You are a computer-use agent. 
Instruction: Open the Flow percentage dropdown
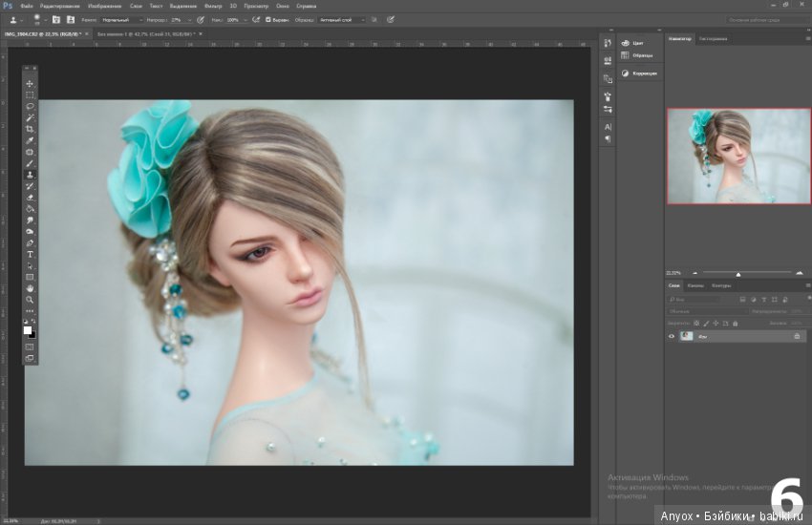pos(245,20)
